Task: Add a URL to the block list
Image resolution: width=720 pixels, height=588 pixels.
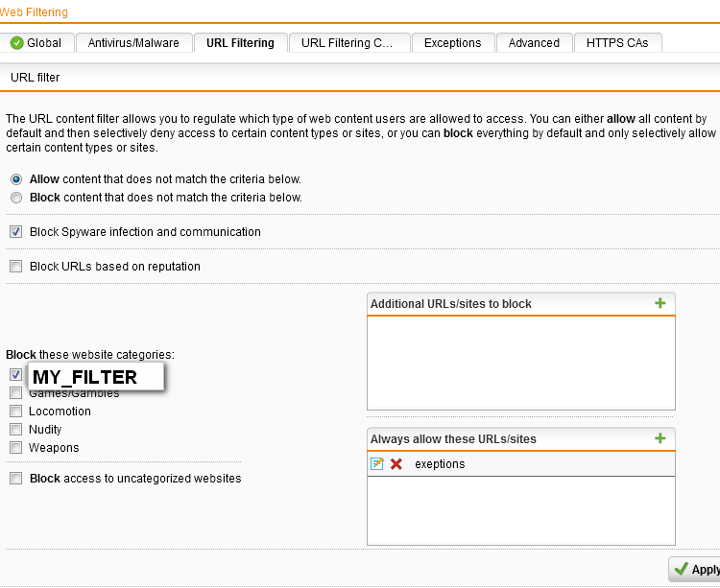Action: (660, 303)
